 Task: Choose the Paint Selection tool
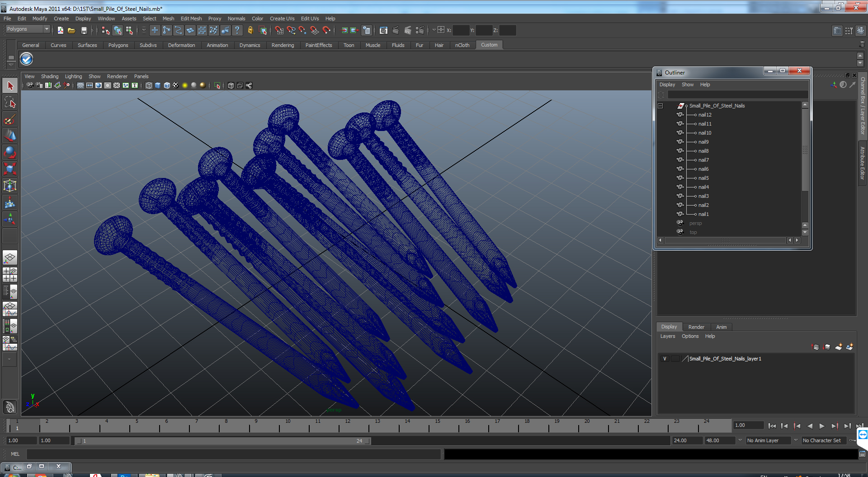click(10, 119)
